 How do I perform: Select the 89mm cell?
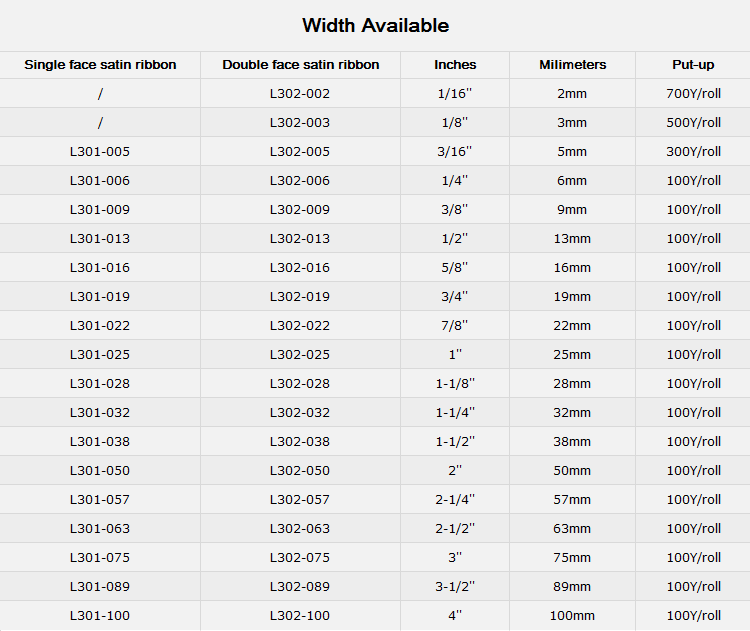point(572,587)
